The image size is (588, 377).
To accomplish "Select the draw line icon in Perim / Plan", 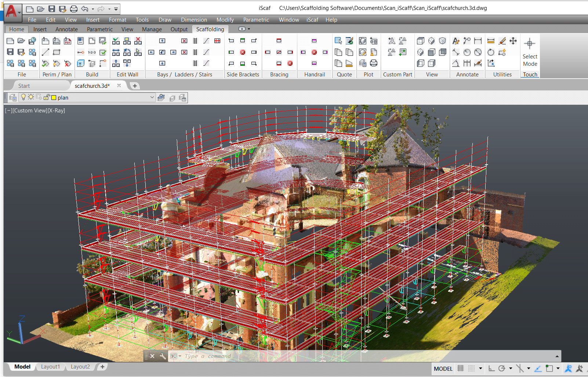I will (46, 52).
